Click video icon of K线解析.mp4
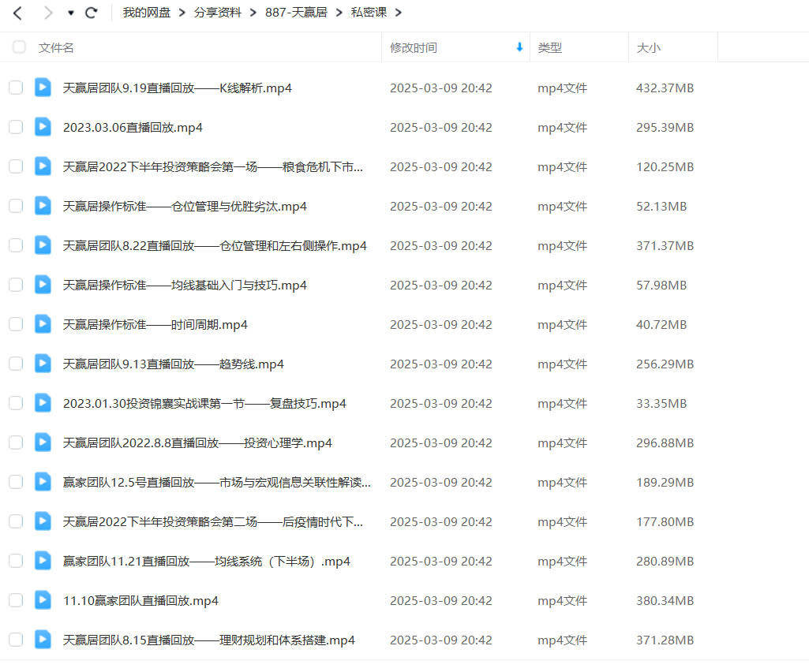 pos(43,88)
